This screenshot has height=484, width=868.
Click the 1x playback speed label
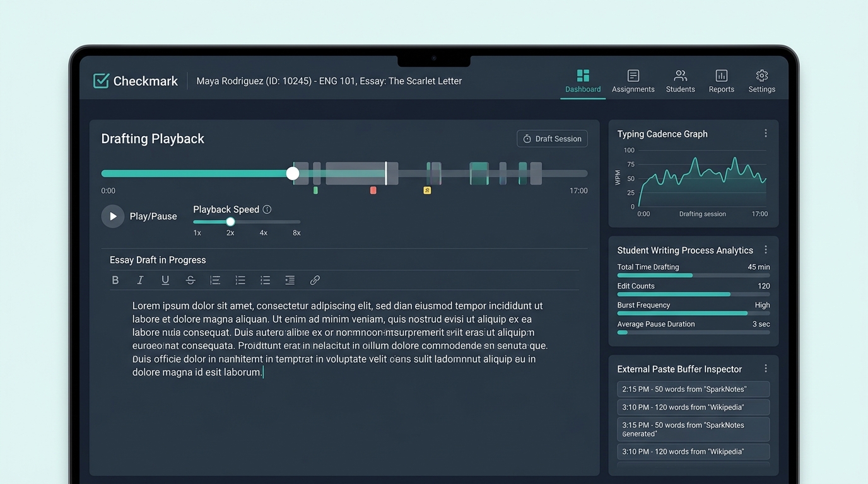click(197, 233)
